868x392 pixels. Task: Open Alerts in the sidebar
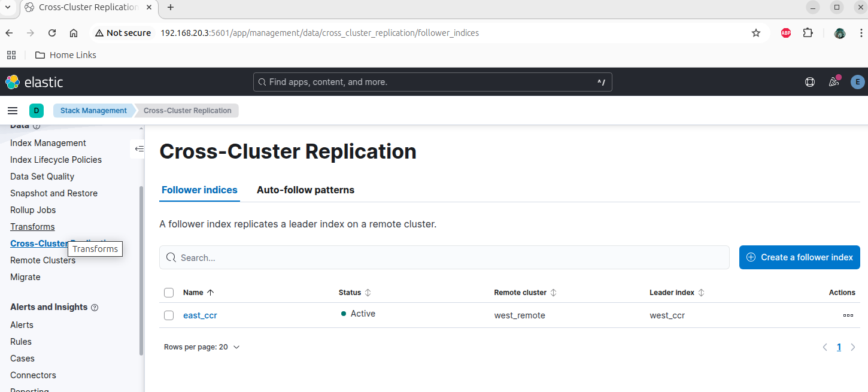coord(22,325)
